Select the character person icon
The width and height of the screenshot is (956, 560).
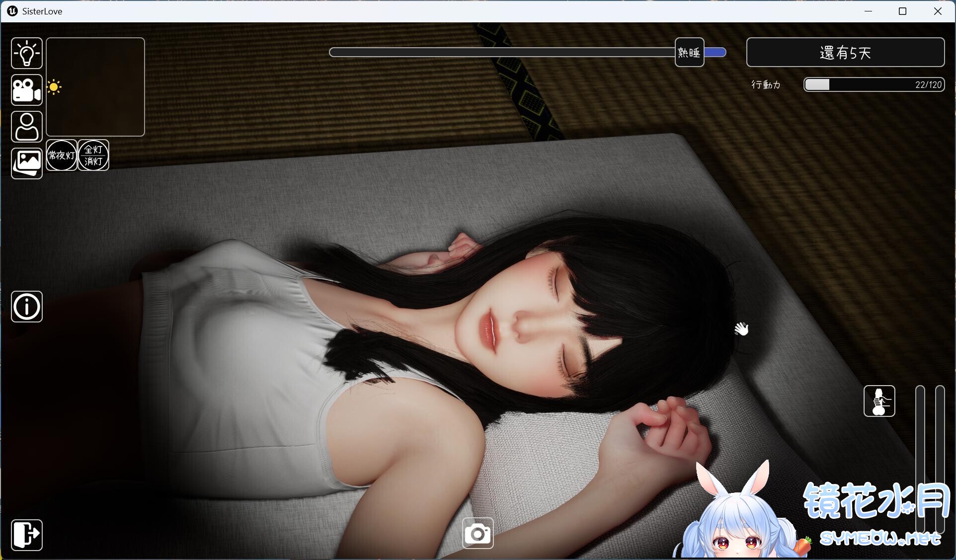[x=27, y=127]
